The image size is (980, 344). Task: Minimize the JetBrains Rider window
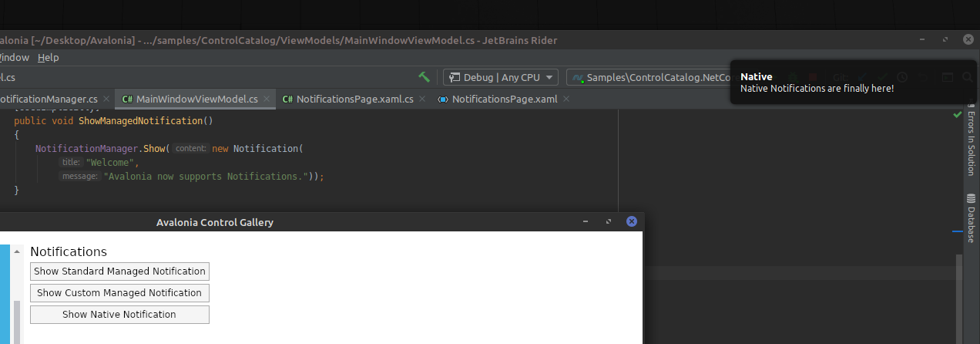[x=922, y=39]
